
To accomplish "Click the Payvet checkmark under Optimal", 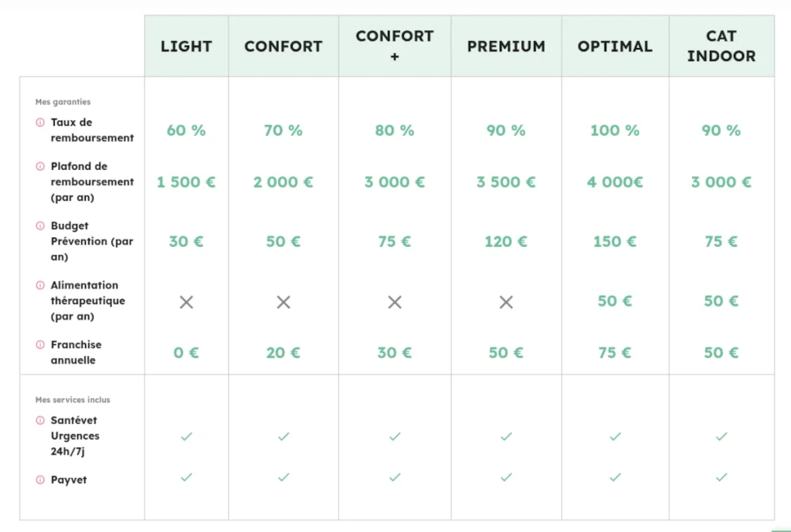I will tap(615, 477).
